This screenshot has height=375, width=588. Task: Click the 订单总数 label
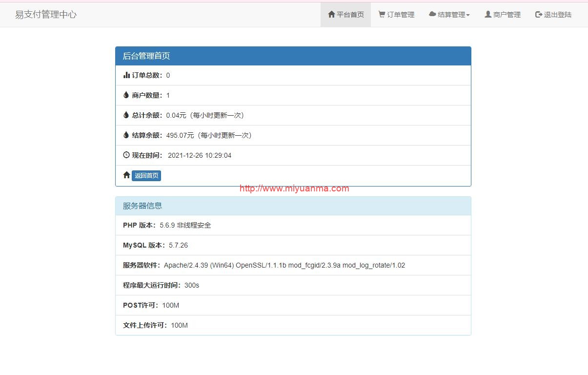[x=147, y=75]
